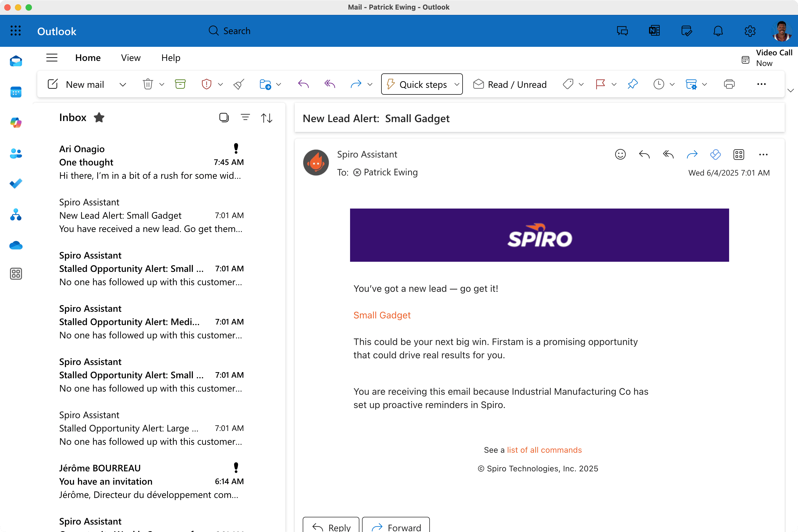Expand New mail dropdown arrow
798x532 pixels.
click(123, 84)
